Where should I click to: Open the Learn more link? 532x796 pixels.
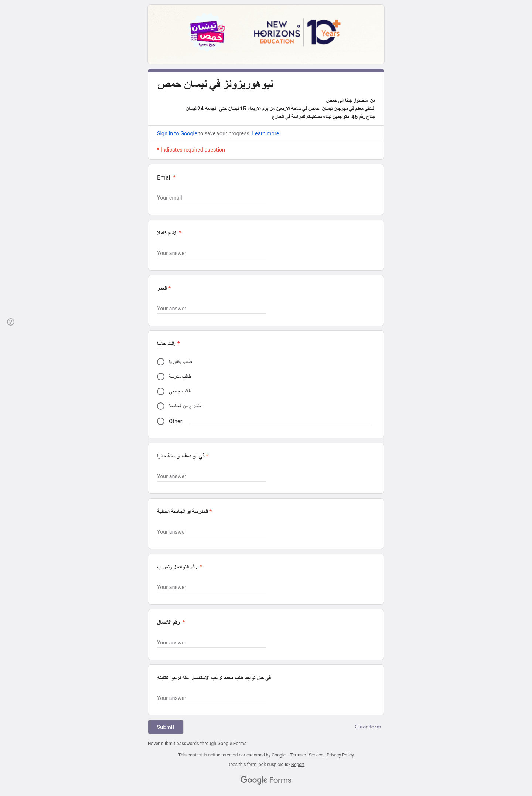tap(265, 133)
